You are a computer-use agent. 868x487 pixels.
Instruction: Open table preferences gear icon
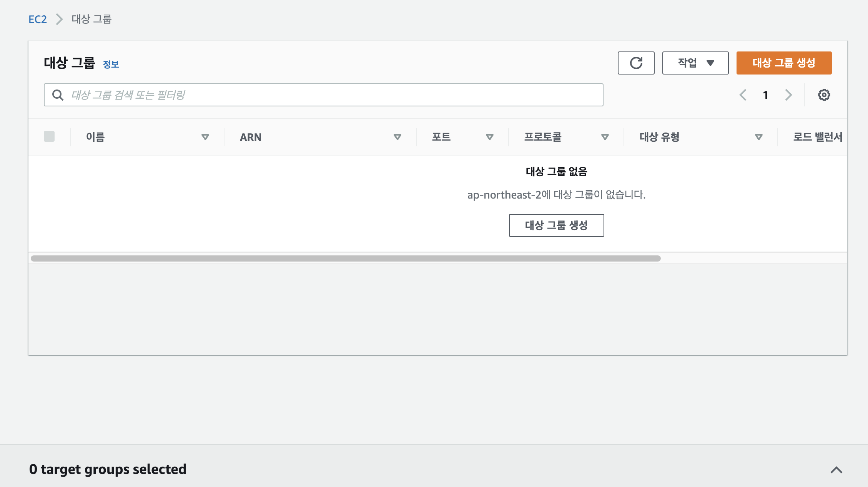[x=824, y=95]
